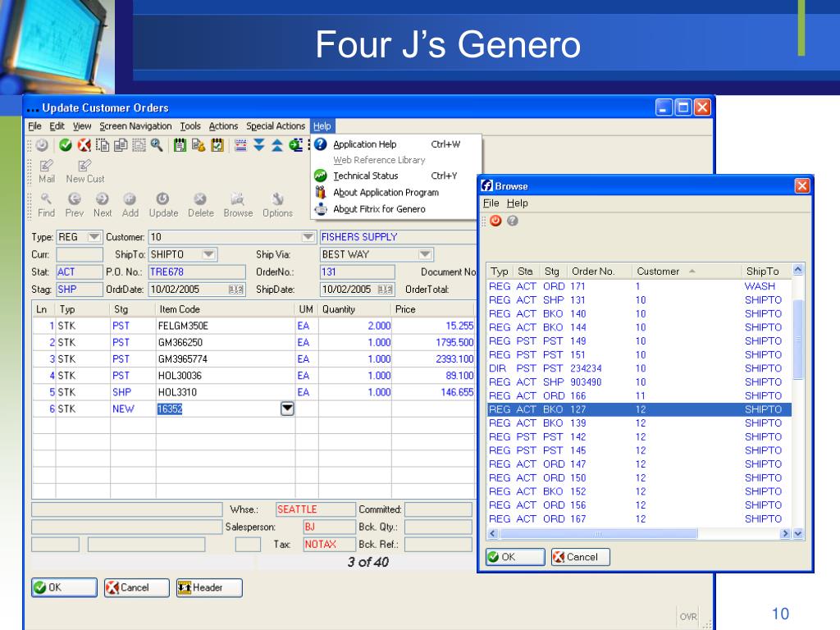Open the File menu in main window
Image resolution: width=840 pixels, height=630 pixels.
34,126
